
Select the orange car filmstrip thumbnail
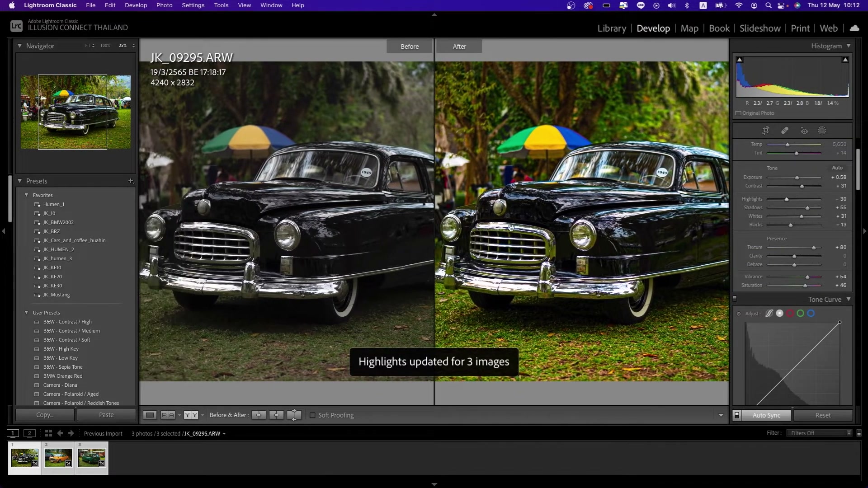click(x=58, y=458)
